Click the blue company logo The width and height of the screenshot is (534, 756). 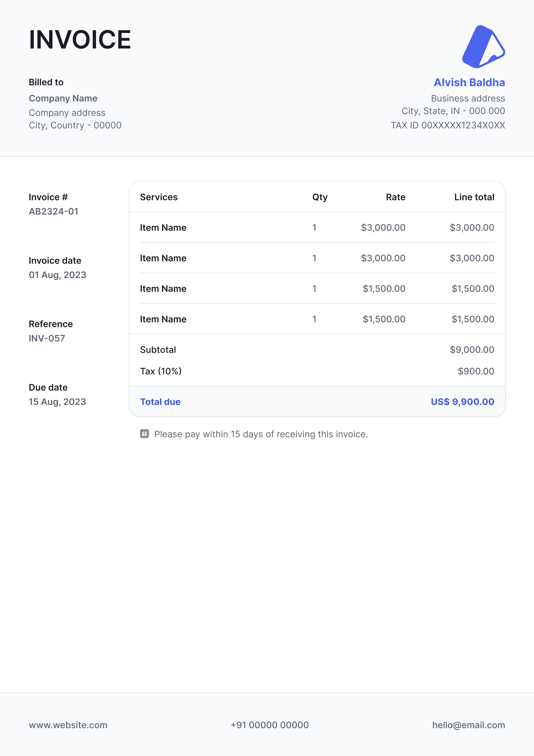(483, 47)
